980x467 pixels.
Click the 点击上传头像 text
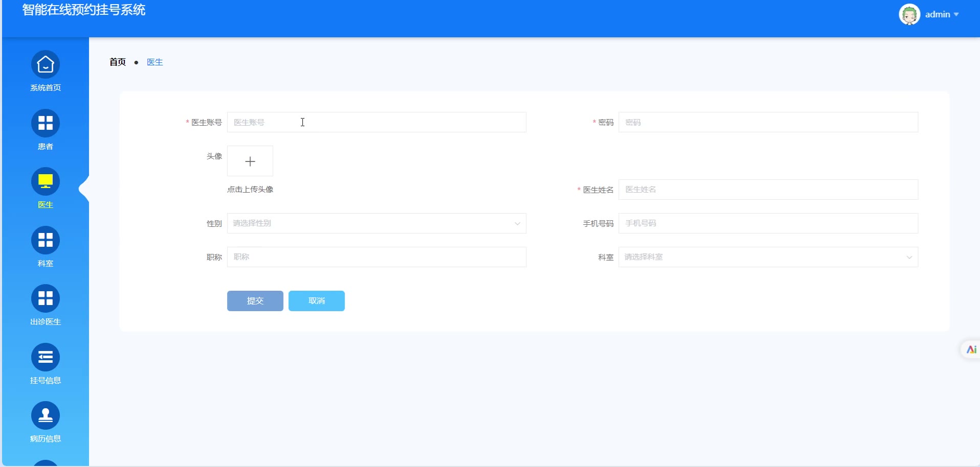click(250, 190)
